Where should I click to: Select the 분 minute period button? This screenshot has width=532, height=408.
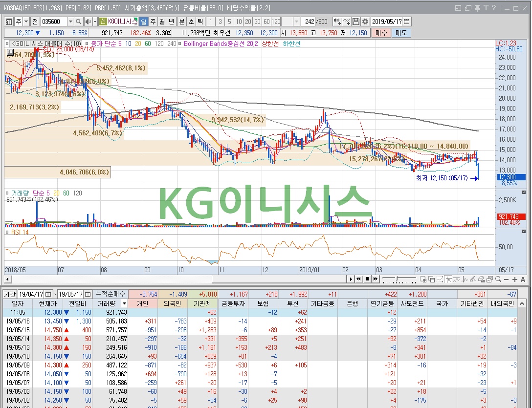coord(182,21)
